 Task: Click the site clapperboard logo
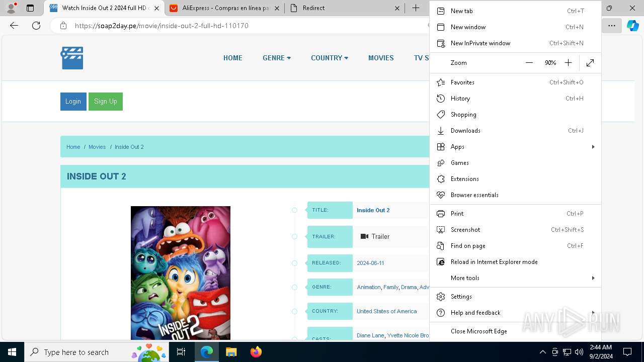click(72, 58)
